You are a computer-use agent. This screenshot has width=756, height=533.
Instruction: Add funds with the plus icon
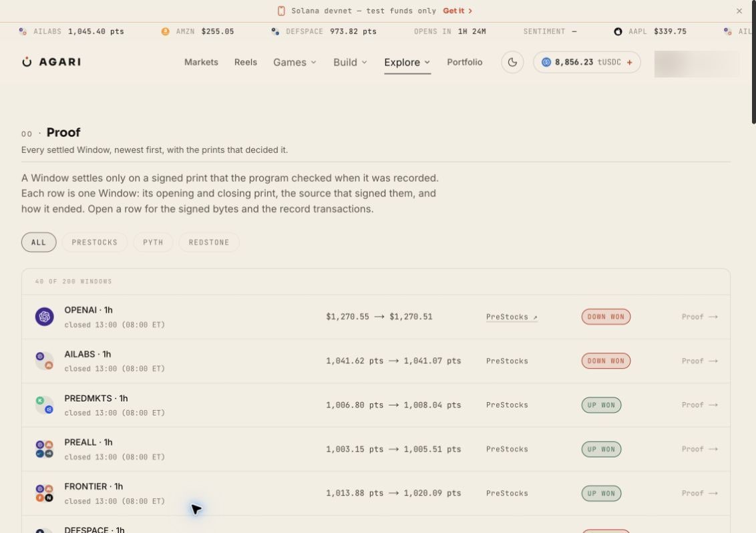629,62
